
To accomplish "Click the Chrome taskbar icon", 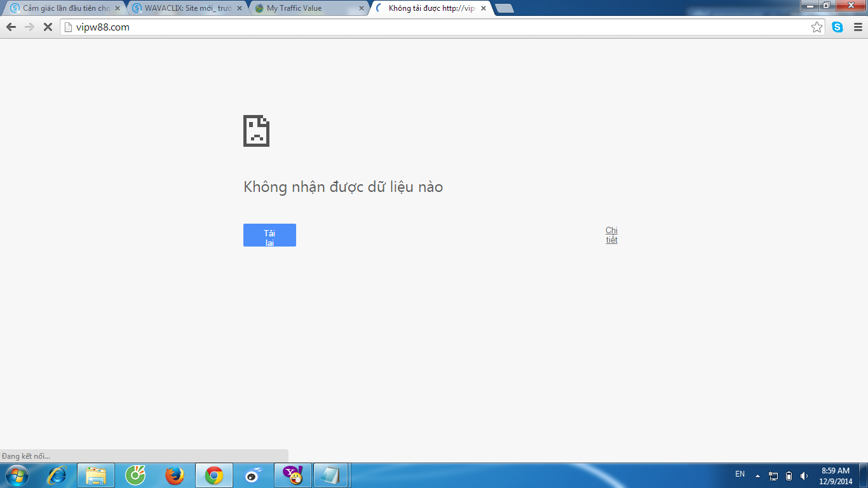I will pyautogui.click(x=214, y=475).
